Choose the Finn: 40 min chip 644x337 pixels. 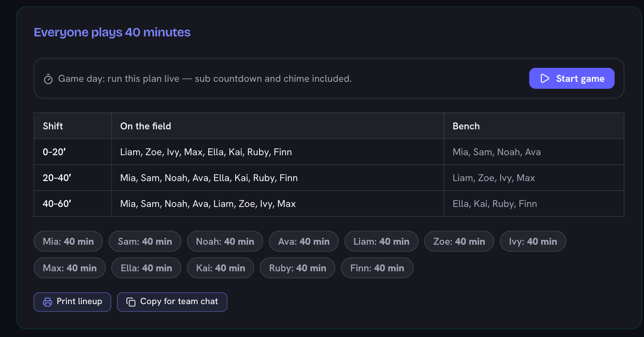[x=377, y=268]
